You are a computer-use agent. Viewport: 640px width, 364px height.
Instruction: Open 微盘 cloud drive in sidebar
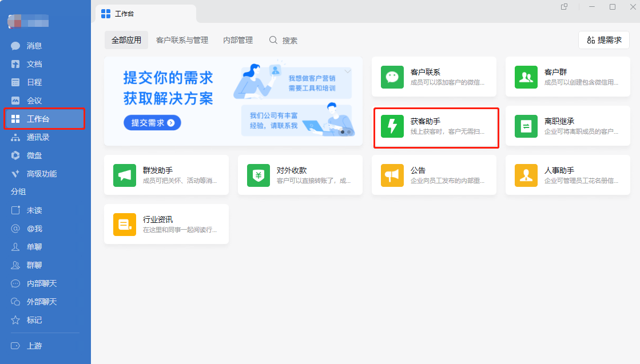[x=34, y=155]
